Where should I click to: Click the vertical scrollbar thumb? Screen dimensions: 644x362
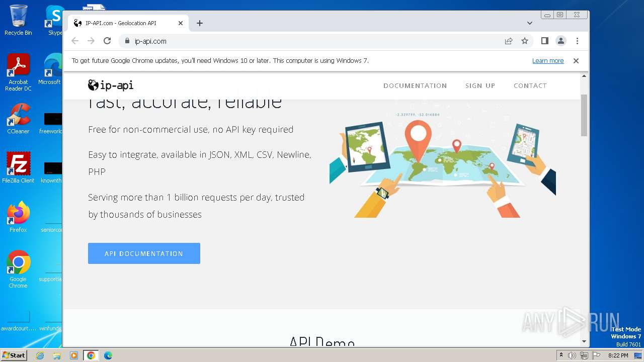[584, 115]
